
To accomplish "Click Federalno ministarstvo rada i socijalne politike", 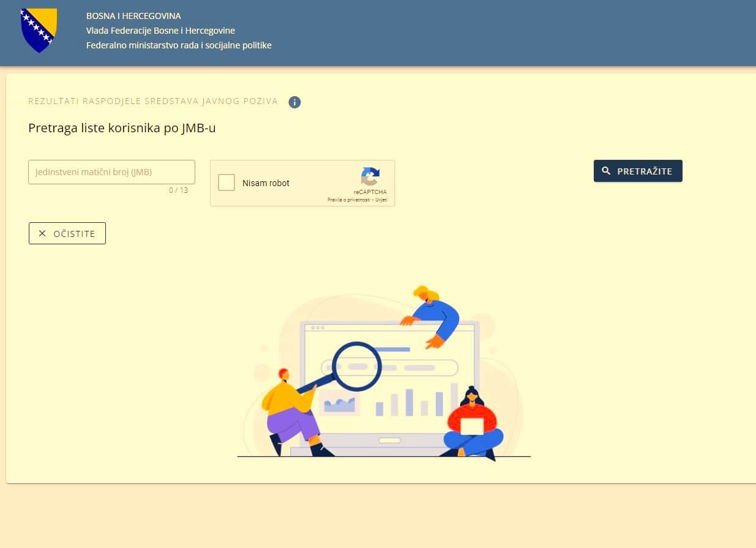I will click(x=179, y=45).
